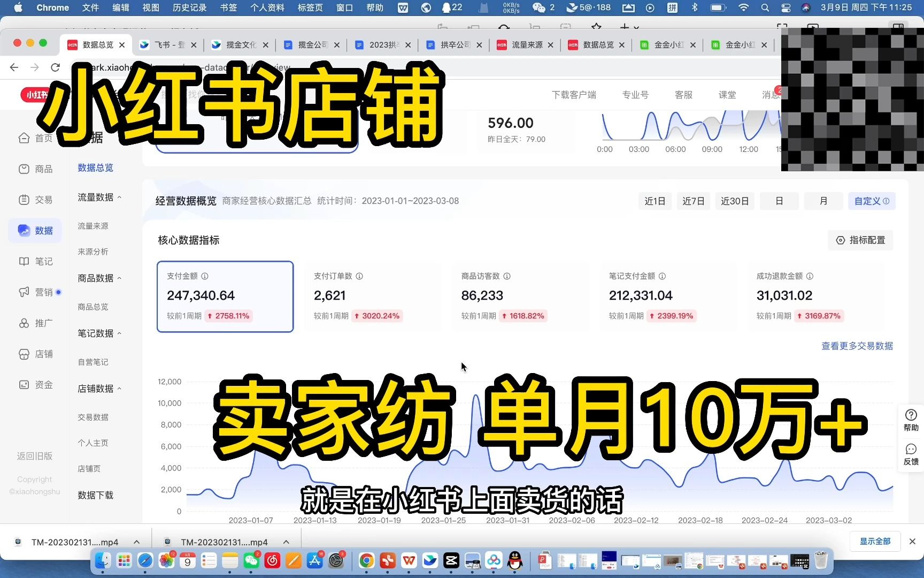Screen dimensions: 924x578
Task: Click the Wi-Fi icon in menu bar
Action: pyautogui.click(x=743, y=7)
